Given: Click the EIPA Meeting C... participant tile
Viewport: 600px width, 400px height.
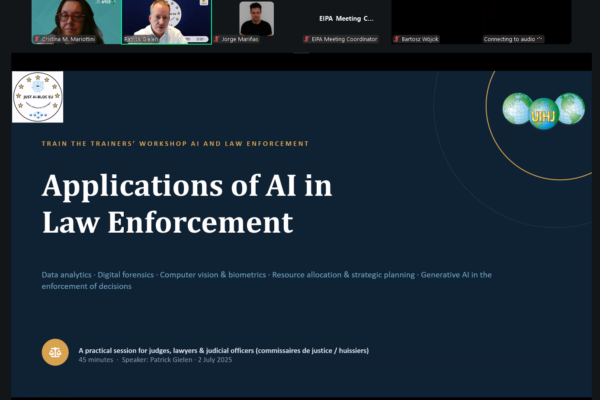Looking at the screenshot, I should point(346,22).
